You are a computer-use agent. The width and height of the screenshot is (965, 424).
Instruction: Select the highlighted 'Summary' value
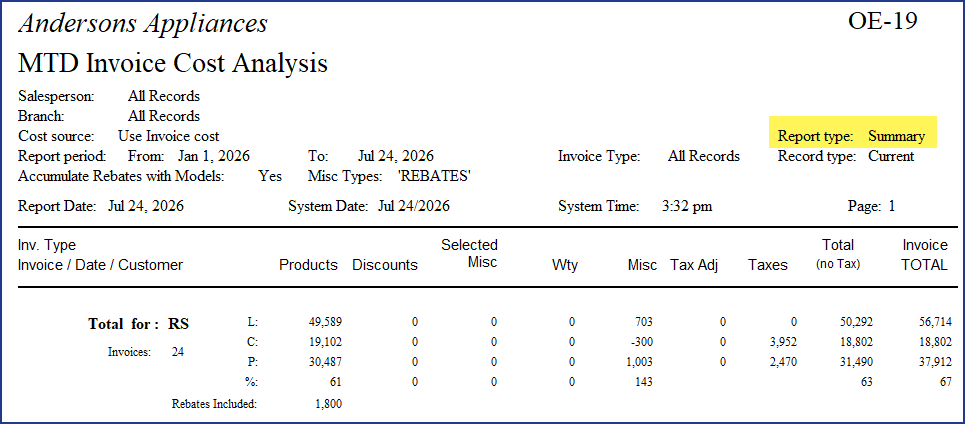pos(896,137)
